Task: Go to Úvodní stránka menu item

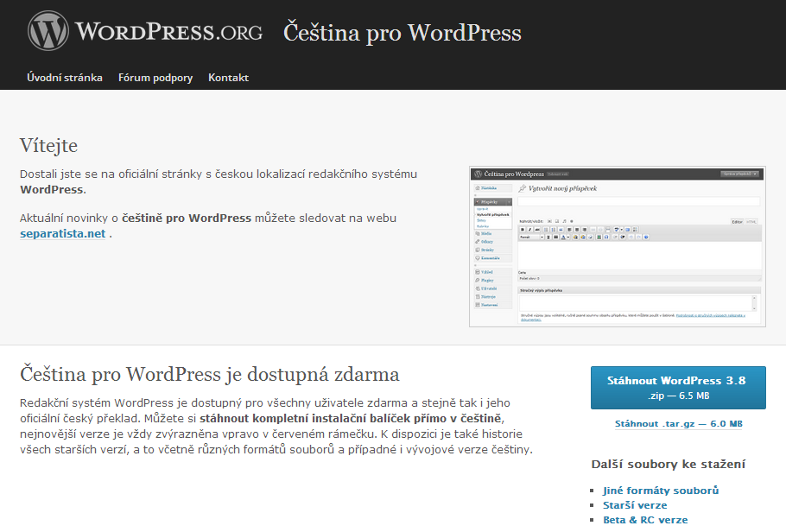Action: [65, 78]
